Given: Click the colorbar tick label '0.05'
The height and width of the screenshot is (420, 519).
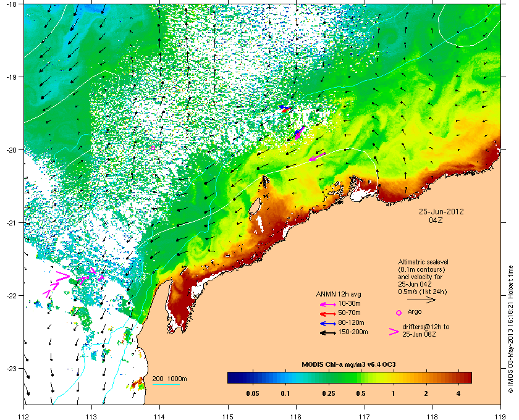Looking at the screenshot, I should point(253,394).
